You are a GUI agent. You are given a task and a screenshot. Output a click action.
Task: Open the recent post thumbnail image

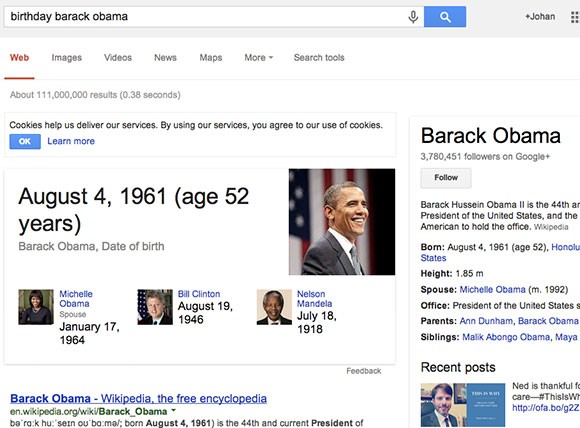click(x=463, y=405)
